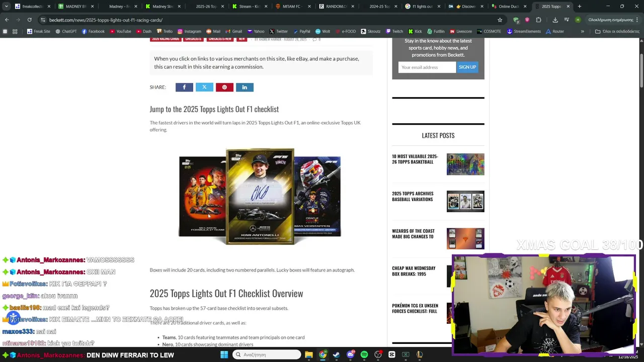Open StreamElements bookmark
This screenshot has width=644, height=362.
[524, 31]
